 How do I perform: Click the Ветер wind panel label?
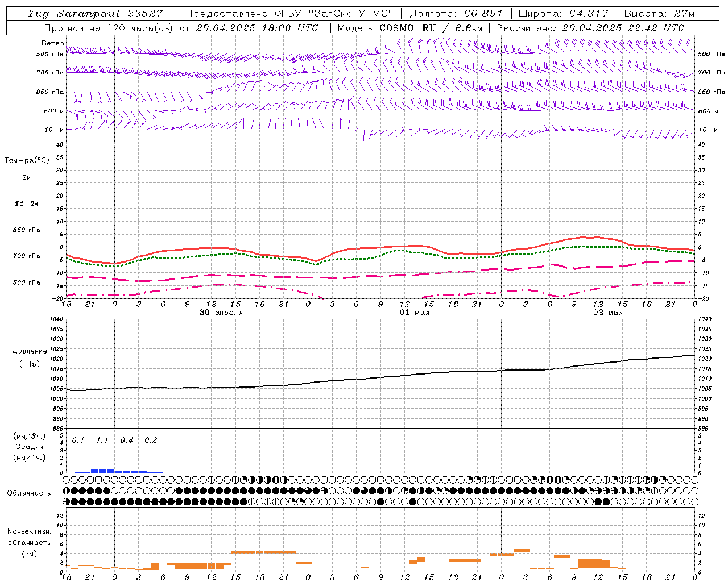click(x=53, y=43)
